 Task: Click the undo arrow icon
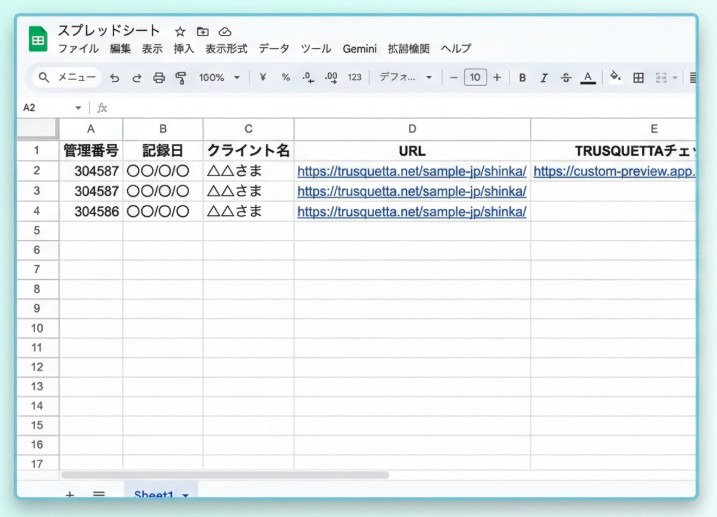pos(114,78)
